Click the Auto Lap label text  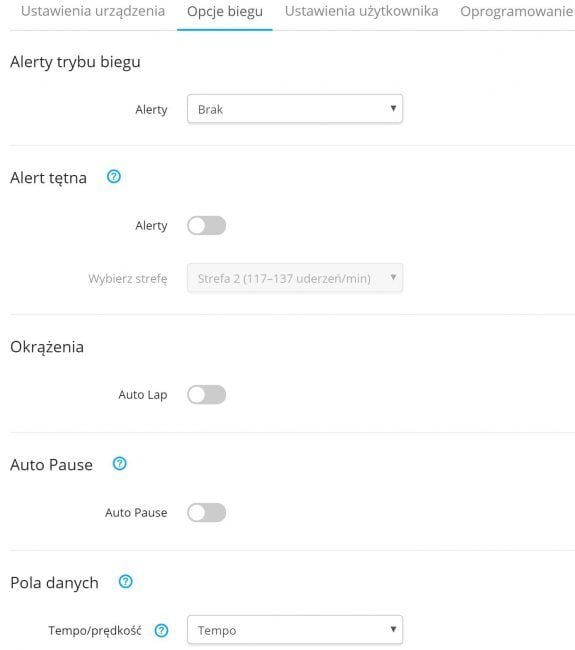tap(143, 395)
